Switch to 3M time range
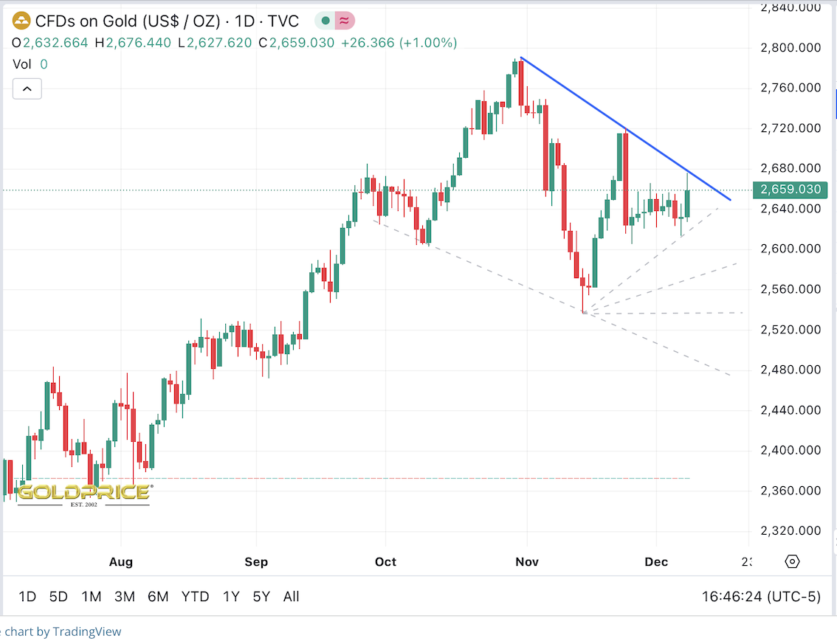 [x=125, y=597]
